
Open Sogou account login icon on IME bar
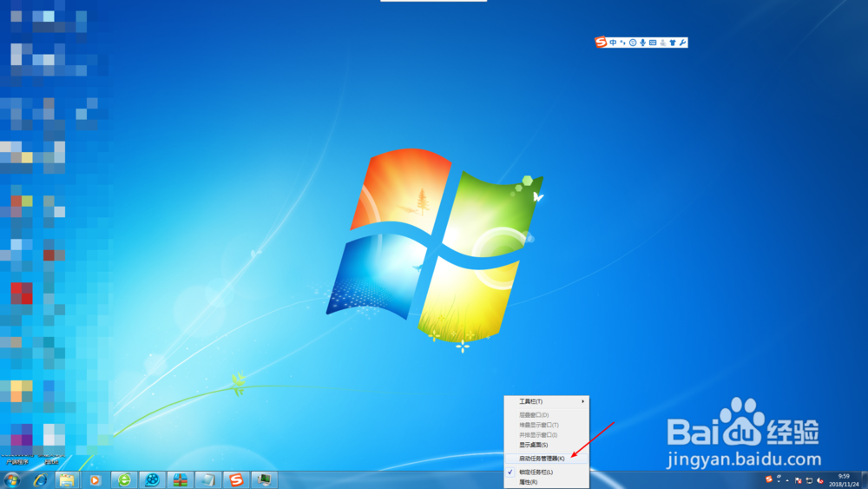(662, 43)
